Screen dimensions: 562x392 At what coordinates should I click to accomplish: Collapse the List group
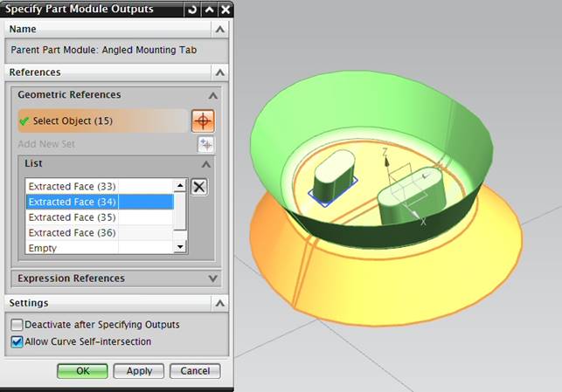[206, 164]
